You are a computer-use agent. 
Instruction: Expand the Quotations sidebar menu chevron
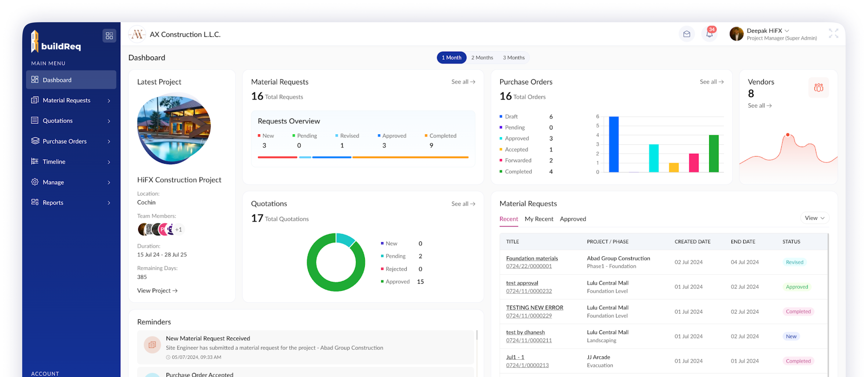[x=109, y=121]
